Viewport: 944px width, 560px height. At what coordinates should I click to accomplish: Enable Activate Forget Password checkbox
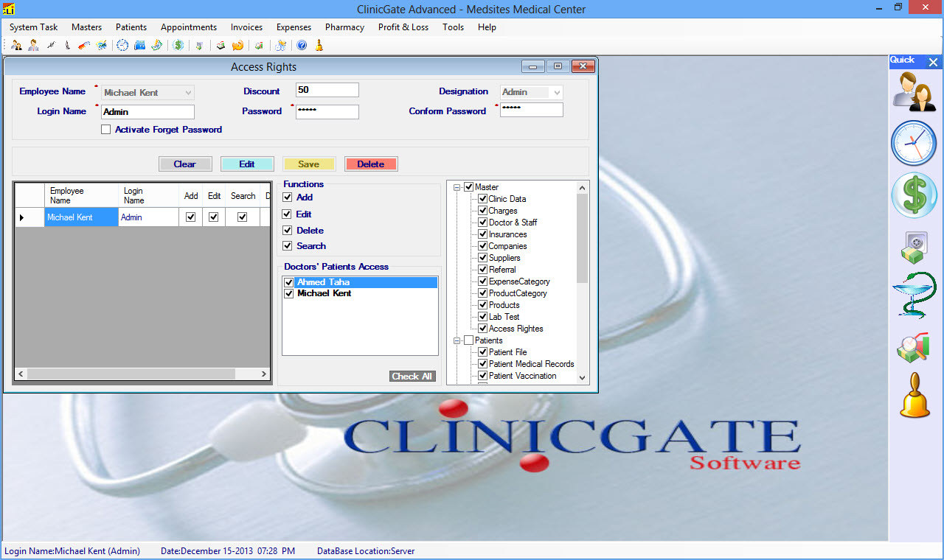[106, 130]
